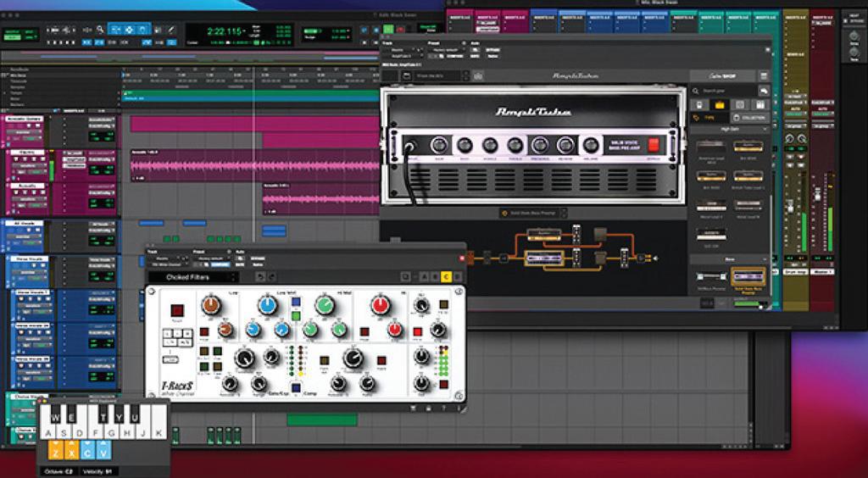868x478 pixels.
Task: Click the large red Hi gain knob in T-RackS
Action: point(381,305)
